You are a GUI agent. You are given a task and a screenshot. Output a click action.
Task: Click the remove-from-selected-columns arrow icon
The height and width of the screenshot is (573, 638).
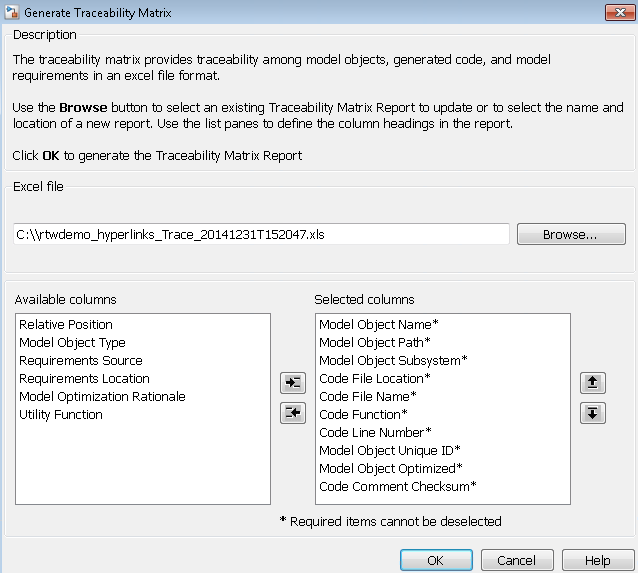click(x=292, y=413)
